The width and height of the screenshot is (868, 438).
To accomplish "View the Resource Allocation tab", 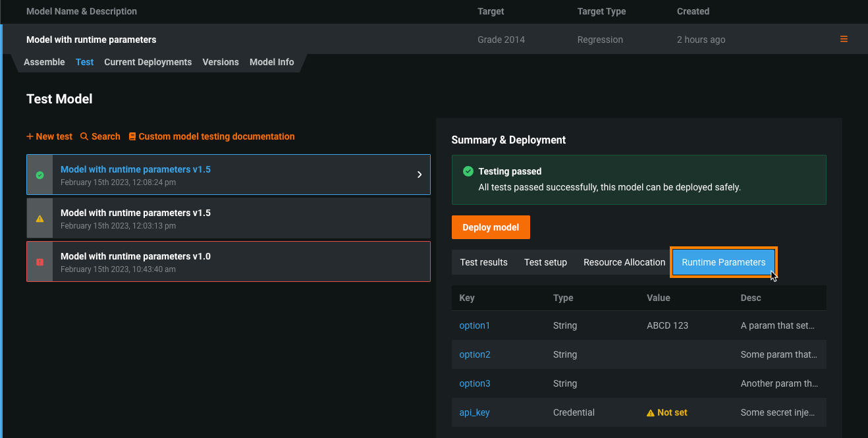I will click(624, 262).
